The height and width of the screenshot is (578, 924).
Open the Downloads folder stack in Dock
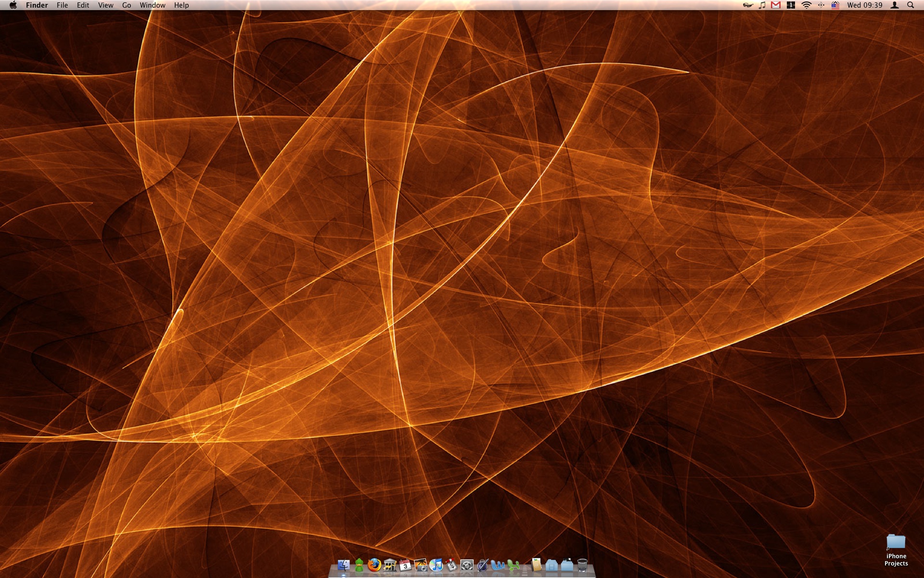coord(567,565)
